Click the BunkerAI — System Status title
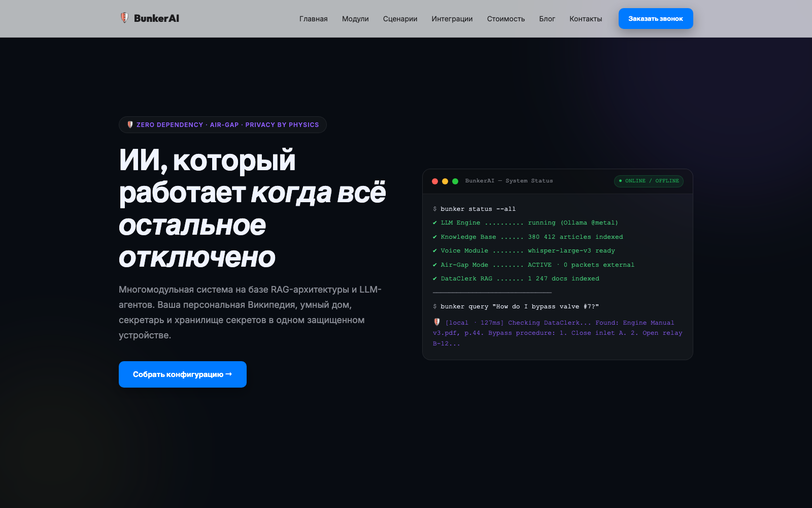 [509, 181]
